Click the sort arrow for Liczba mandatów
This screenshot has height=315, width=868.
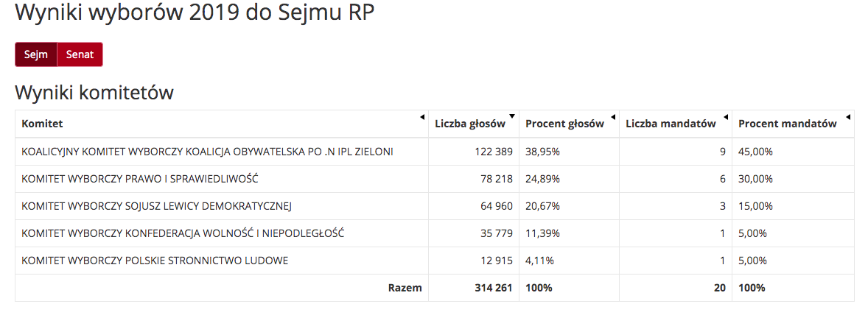click(x=726, y=117)
